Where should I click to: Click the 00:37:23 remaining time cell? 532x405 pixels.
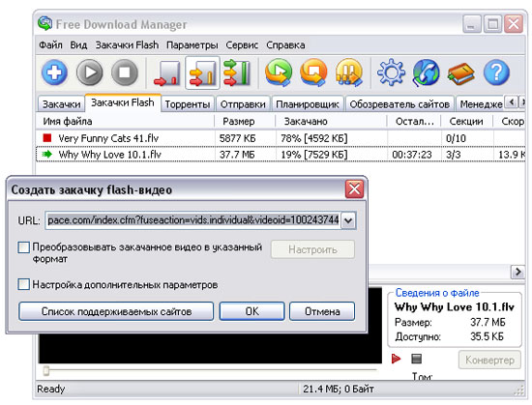[x=412, y=155]
